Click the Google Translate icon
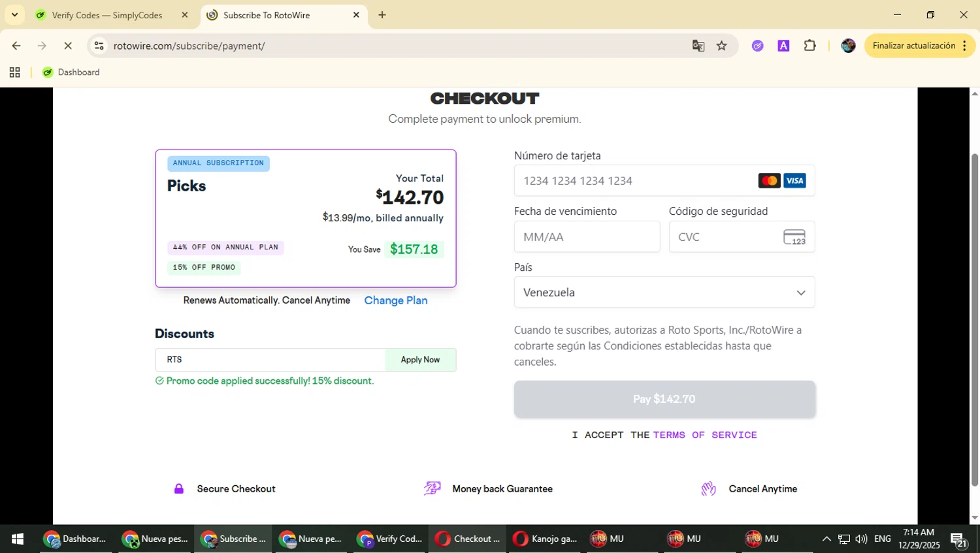This screenshot has height=553, width=980. point(698,46)
